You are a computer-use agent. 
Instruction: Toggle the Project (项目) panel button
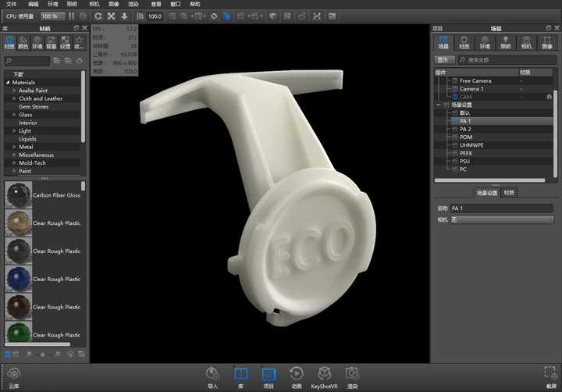269,376
